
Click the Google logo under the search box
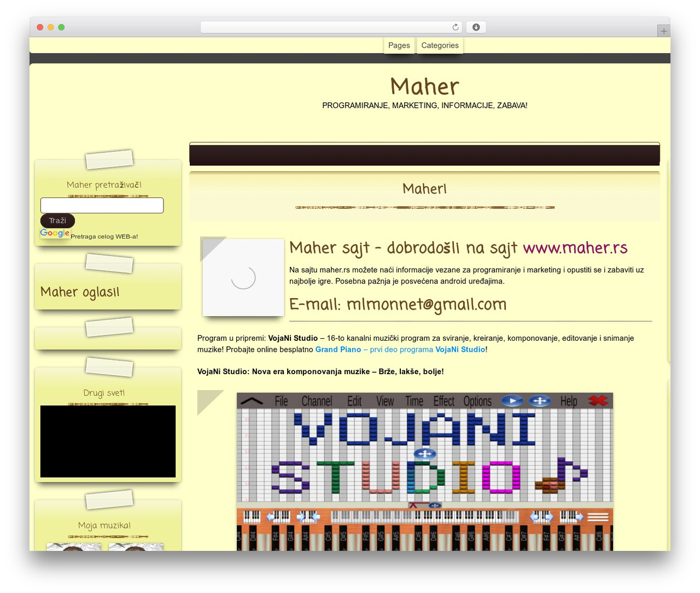click(55, 233)
